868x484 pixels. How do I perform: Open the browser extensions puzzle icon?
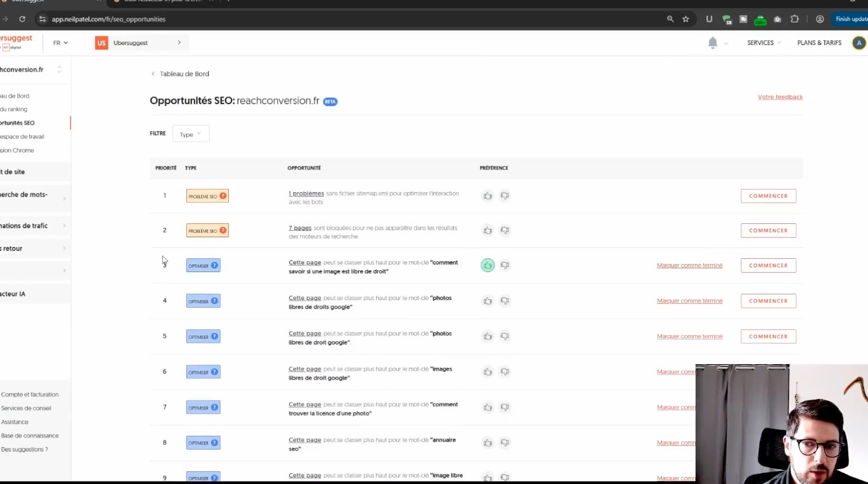click(x=794, y=19)
